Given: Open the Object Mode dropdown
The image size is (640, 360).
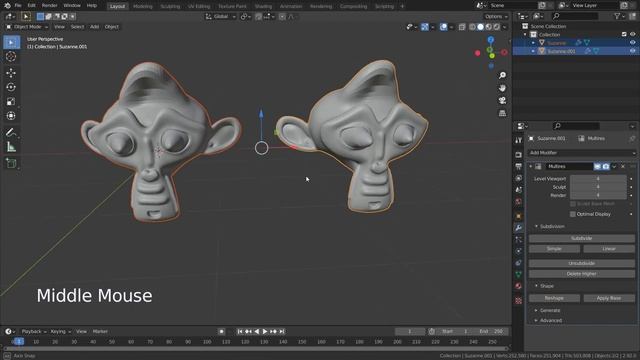Looking at the screenshot, I should 27,27.
